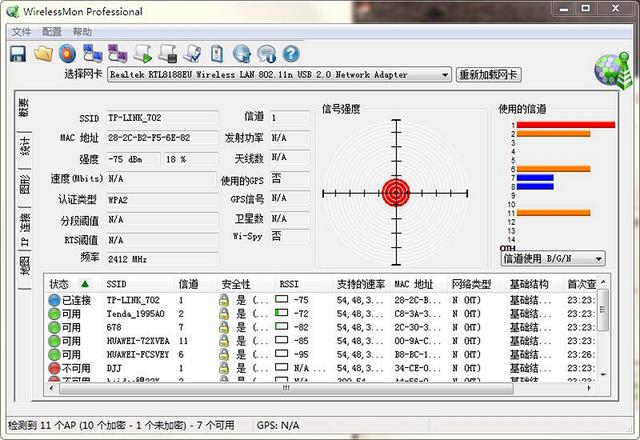Click the red unavailable status icon for DJJ

[54, 368]
